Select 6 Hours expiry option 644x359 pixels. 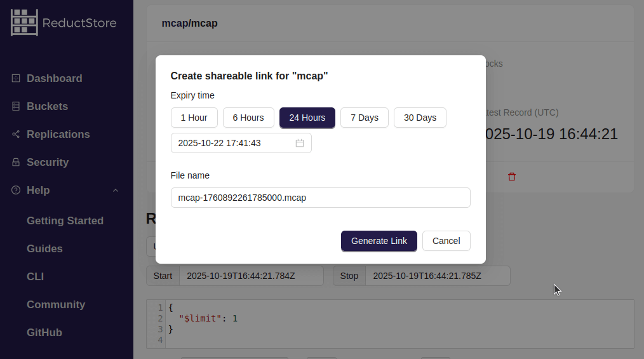click(248, 118)
